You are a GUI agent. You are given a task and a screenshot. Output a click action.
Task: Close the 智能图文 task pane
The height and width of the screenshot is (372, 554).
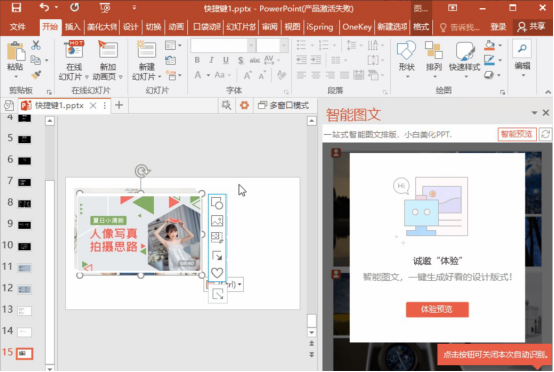546,113
